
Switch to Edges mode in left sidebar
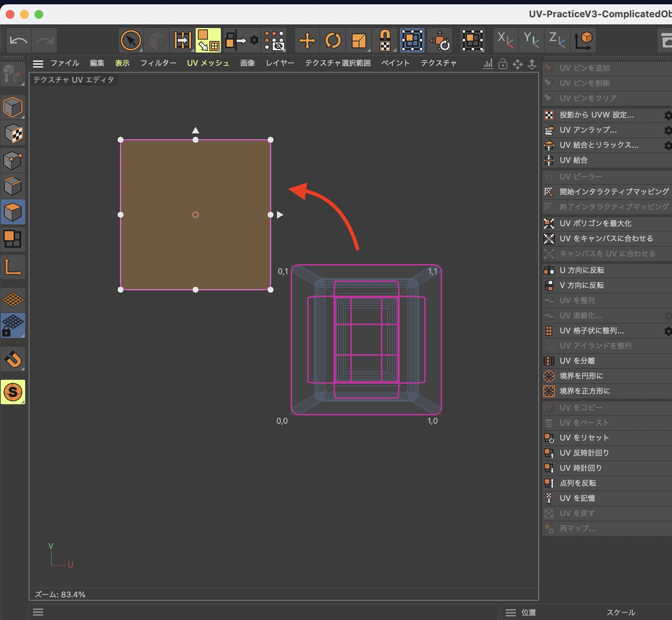[13, 186]
